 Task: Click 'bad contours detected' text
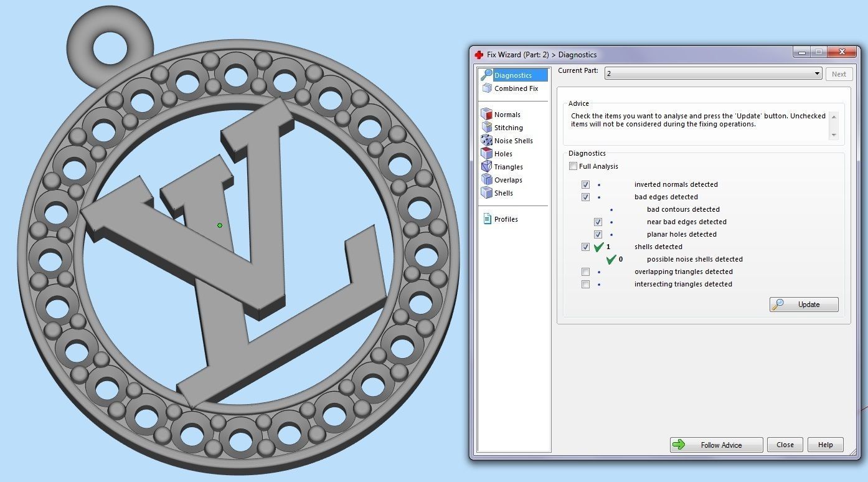(x=683, y=209)
